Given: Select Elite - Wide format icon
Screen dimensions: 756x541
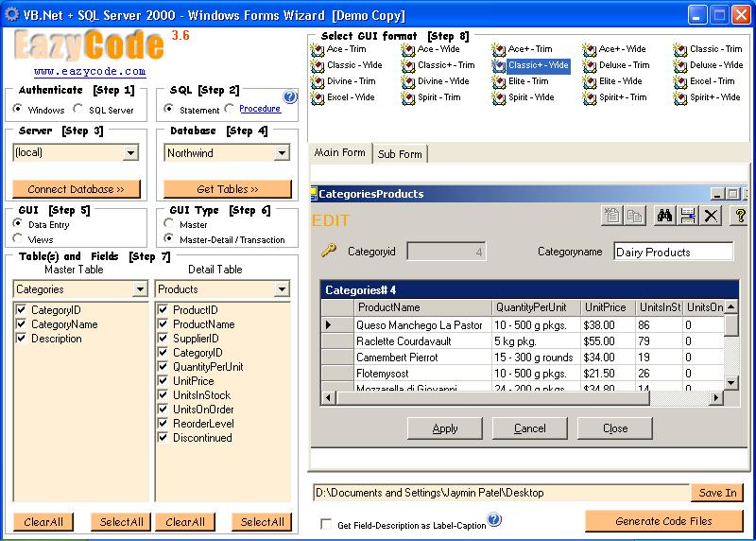Looking at the screenshot, I should pyautogui.click(x=589, y=81).
